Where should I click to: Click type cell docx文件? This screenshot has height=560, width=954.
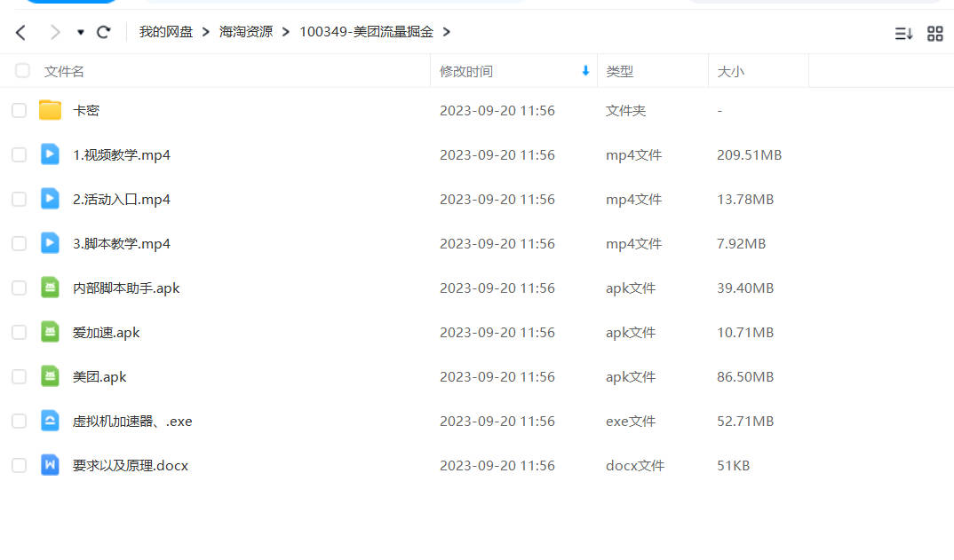[x=634, y=466]
